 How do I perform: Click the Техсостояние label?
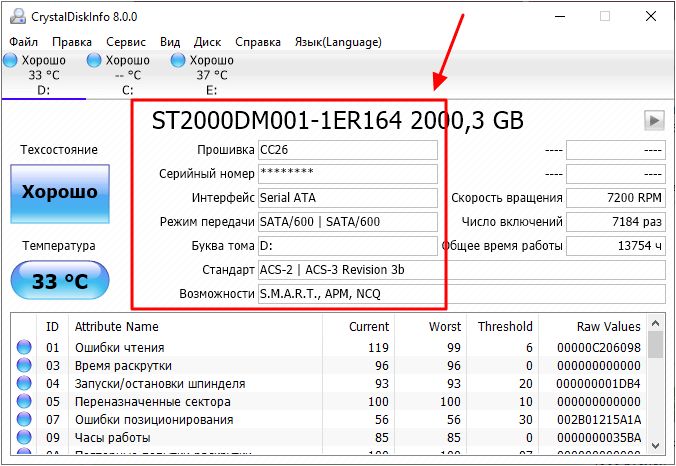click(59, 150)
